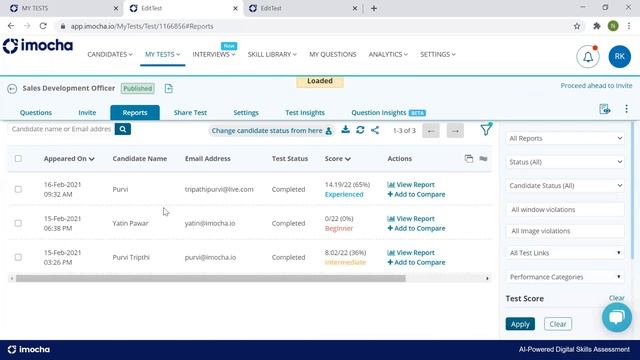Expand the All Reports dropdown

pos(565,138)
